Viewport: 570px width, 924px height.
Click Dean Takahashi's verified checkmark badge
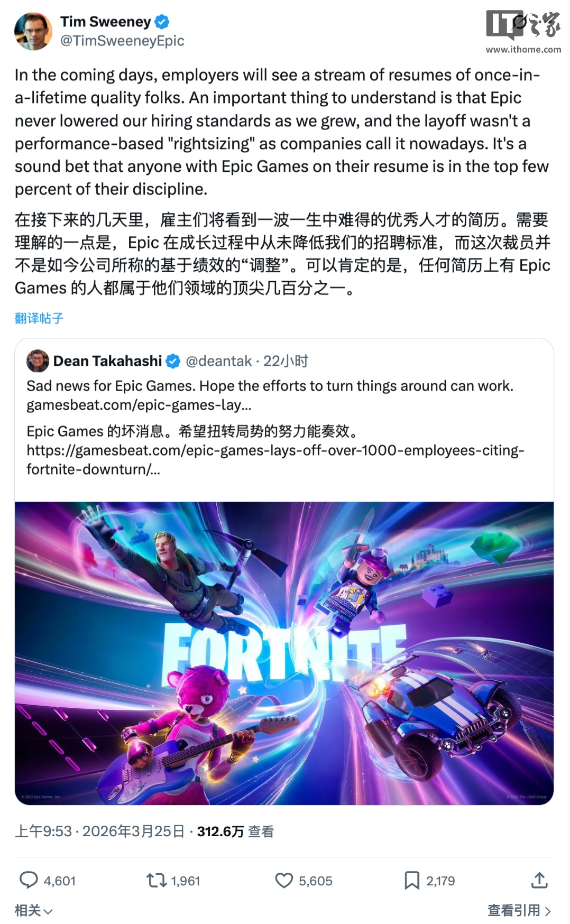click(x=173, y=361)
